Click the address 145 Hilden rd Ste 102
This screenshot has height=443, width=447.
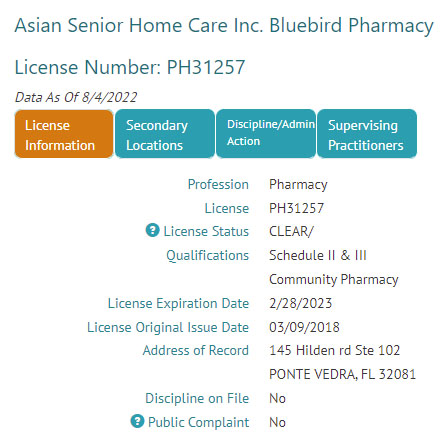click(335, 350)
